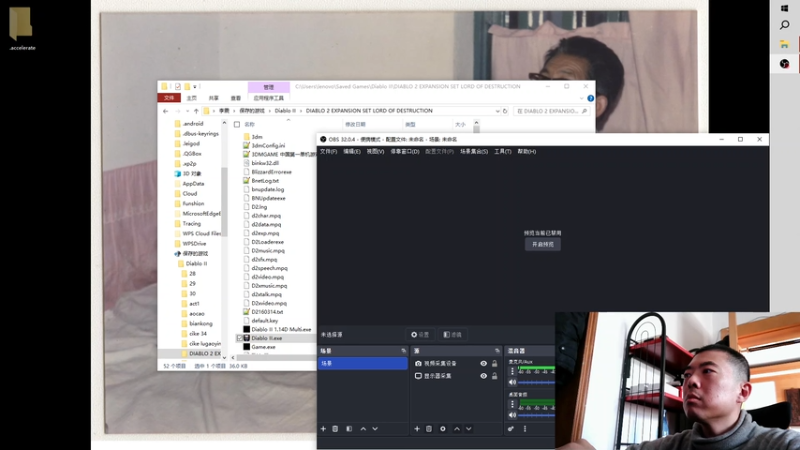
Task: Click monitor icon of display capture source
Action: 418,376
